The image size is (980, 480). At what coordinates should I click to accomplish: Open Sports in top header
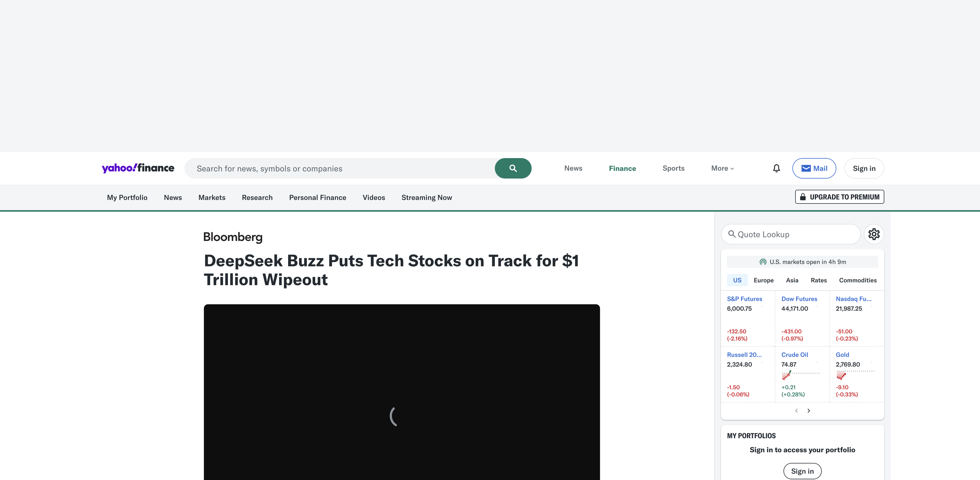click(673, 168)
